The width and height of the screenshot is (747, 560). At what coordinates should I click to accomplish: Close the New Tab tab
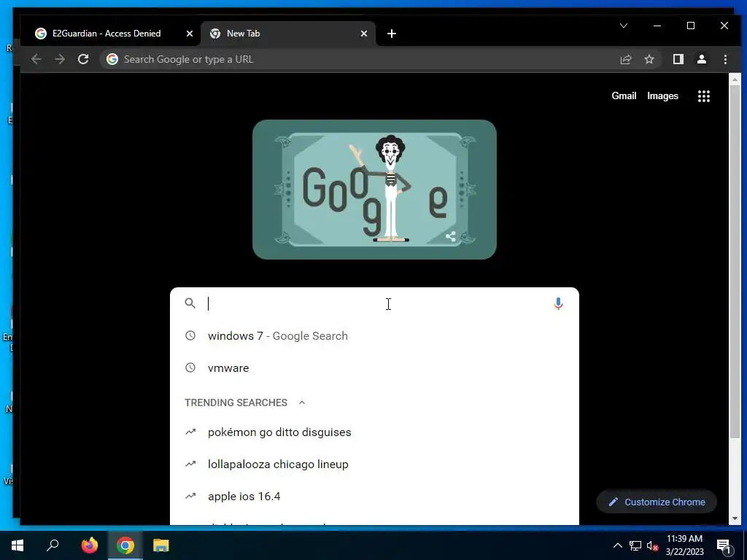click(364, 34)
